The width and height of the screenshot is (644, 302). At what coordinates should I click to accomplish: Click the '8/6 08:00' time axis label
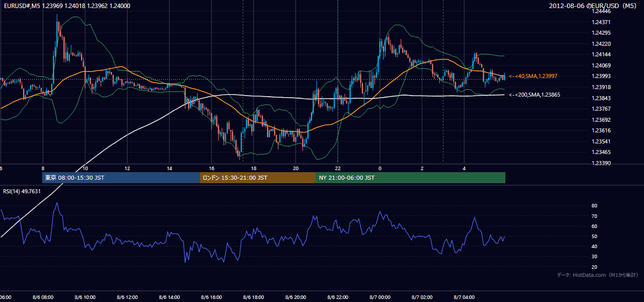tap(43, 297)
